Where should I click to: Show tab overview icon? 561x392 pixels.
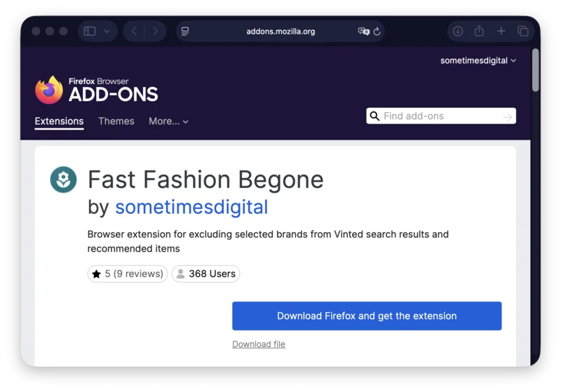click(523, 32)
